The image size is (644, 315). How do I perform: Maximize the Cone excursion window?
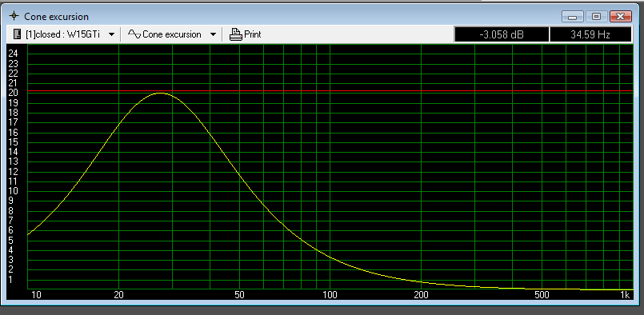[596, 17]
